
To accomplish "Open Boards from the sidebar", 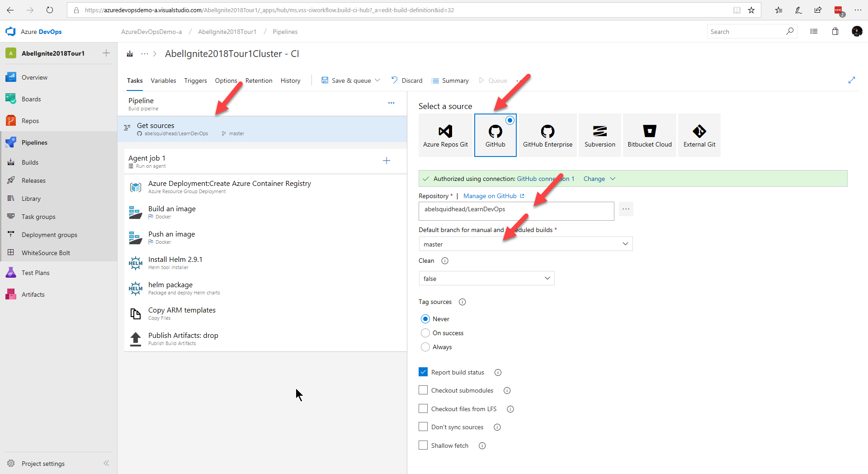I will [x=31, y=99].
